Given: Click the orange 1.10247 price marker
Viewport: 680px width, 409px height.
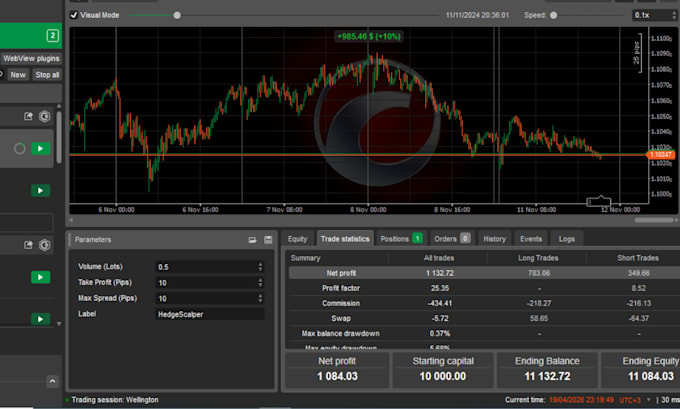Looking at the screenshot, I should (660, 155).
